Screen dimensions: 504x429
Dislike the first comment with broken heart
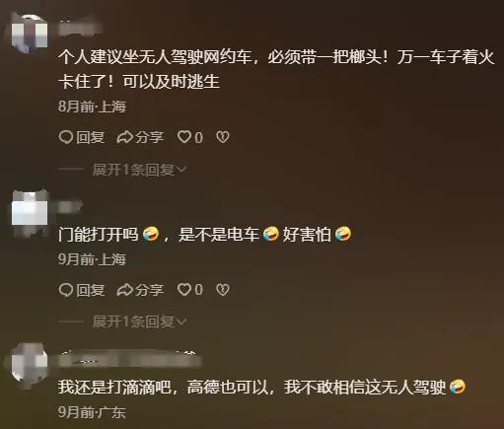223,137
